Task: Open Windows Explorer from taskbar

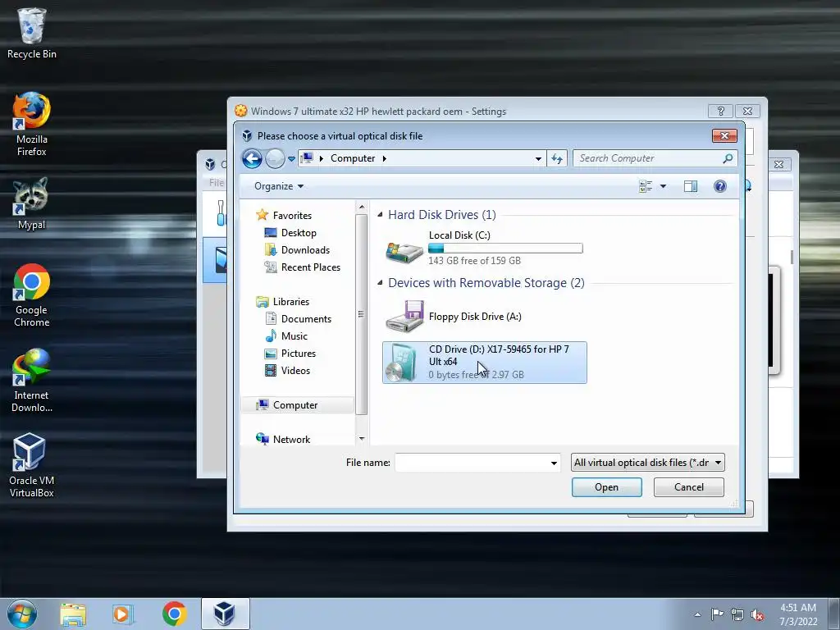Action: pos(73,614)
